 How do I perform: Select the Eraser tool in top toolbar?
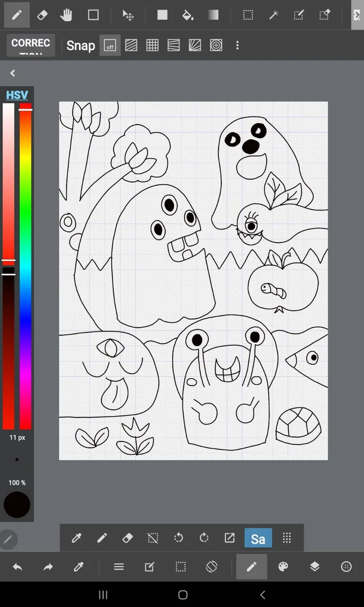click(x=42, y=15)
